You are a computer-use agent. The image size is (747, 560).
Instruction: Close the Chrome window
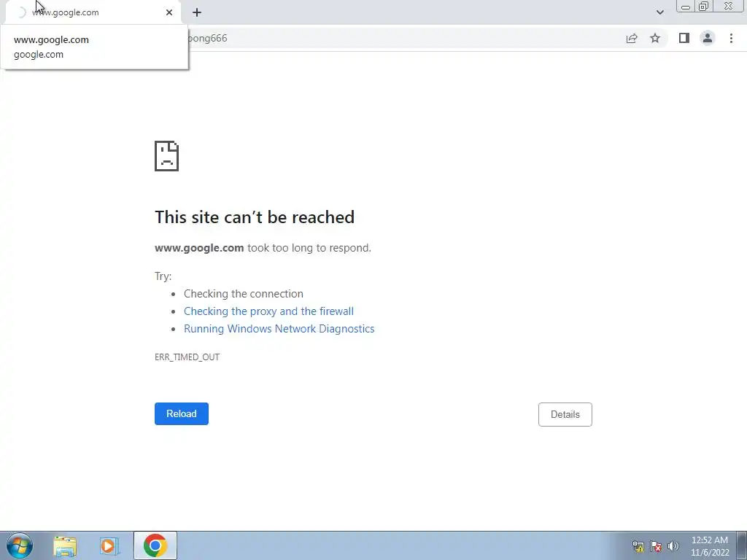pos(729,6)
